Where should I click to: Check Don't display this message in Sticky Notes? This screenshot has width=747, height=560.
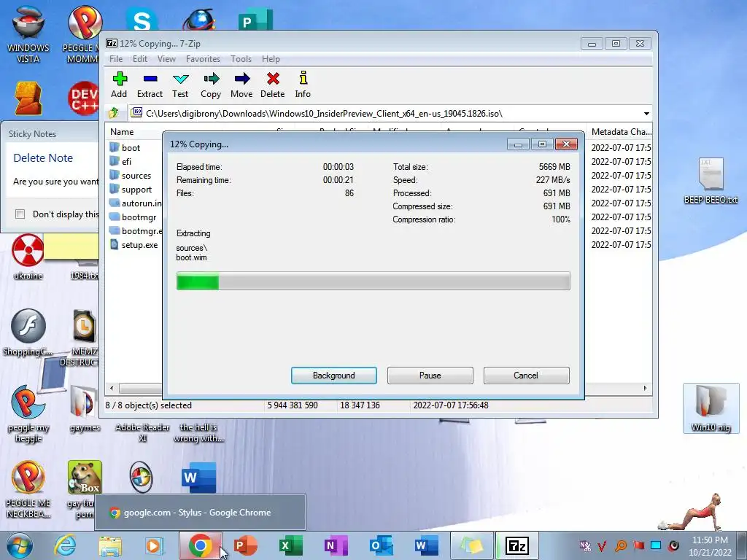(x=20, y=214)
